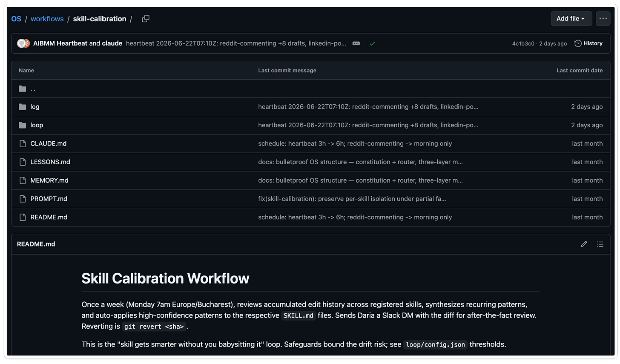Click the LESSONS.md file icon

click(x=23, y=162)
